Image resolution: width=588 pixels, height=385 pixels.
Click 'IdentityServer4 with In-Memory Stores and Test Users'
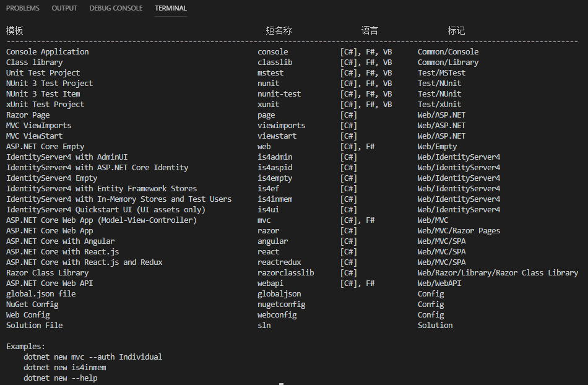(119, 199)
